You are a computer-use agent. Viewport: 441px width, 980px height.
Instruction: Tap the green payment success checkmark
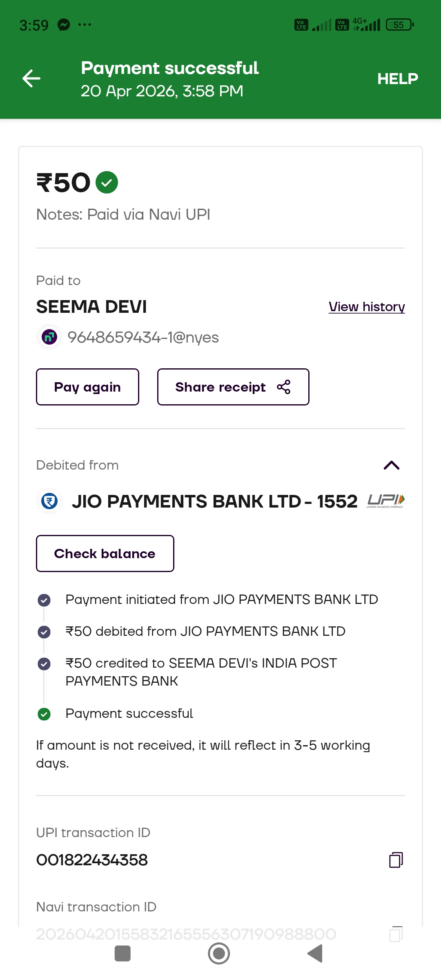click(x=107, y=183)
